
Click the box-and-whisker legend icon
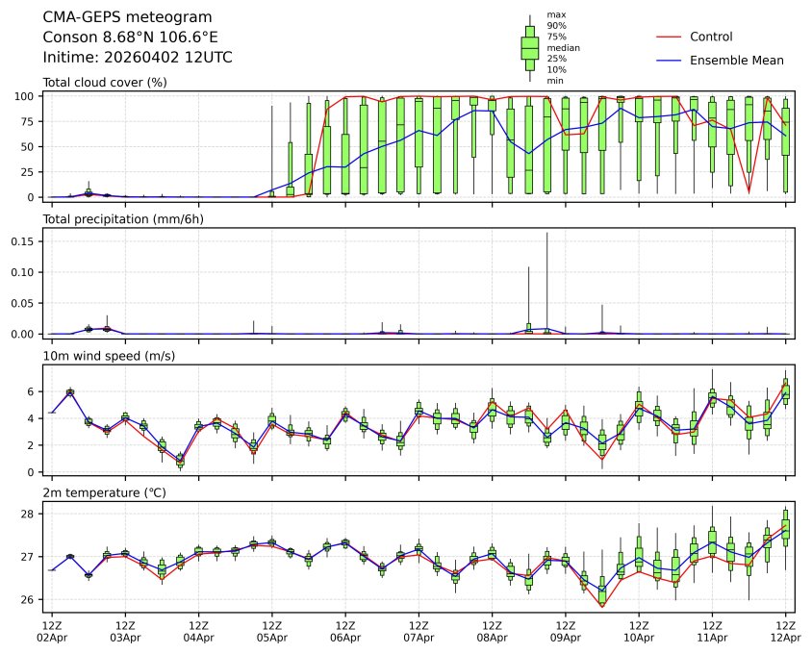529,47
